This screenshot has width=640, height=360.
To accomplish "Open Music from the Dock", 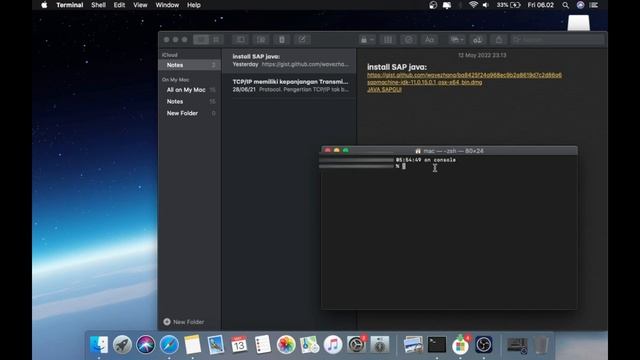I will [x=333, y=345].
